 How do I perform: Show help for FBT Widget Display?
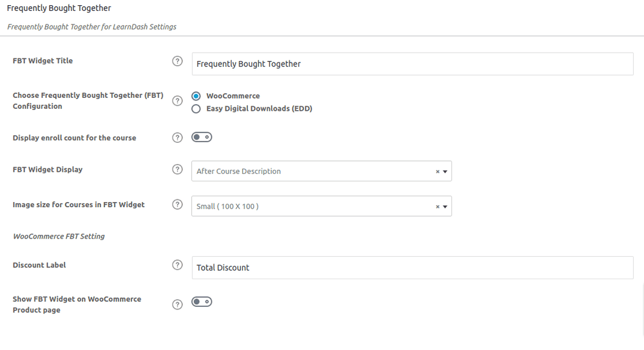pos(177,169)
